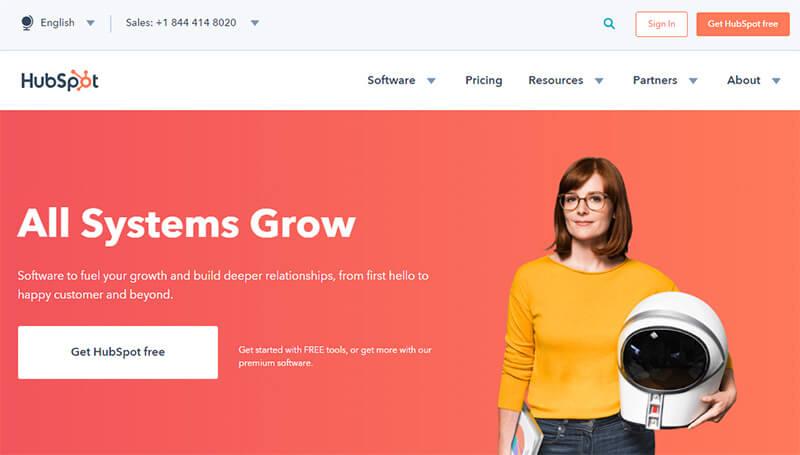Open the Pricing page
800x455 pixels.
coord(484,81)
